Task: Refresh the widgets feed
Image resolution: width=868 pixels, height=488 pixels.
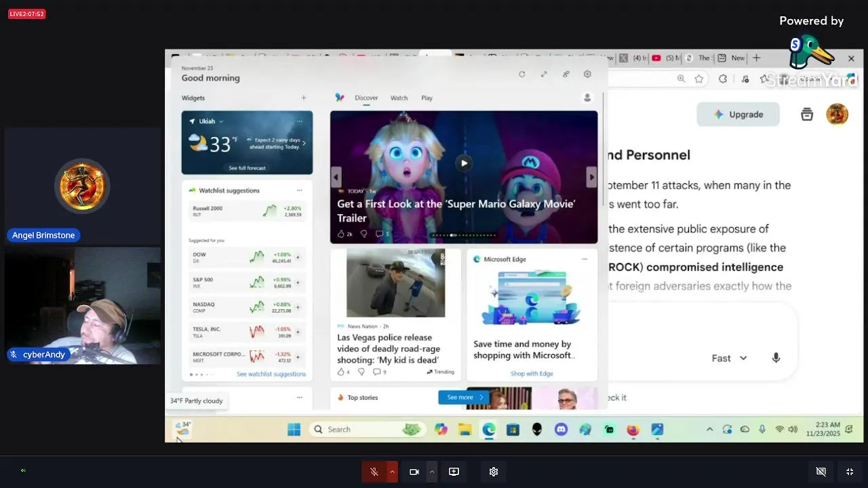Action: pyautogui.click(x=521, y=75)
